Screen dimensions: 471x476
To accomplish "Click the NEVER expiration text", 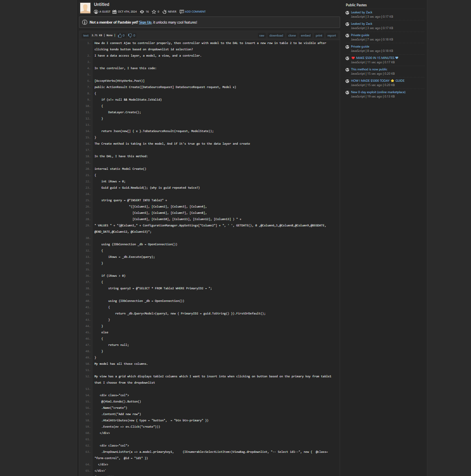I will (x=172, y=12).
